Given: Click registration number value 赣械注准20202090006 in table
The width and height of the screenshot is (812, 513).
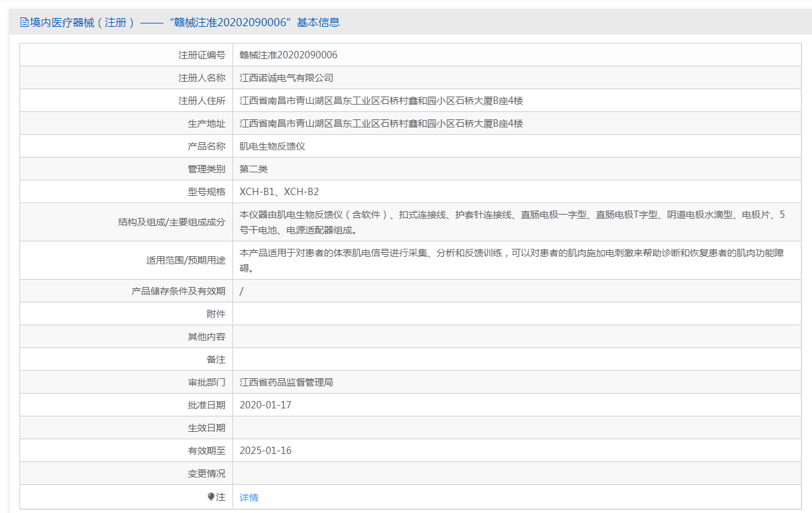Looking at the screenshot, I should point(288,55).
